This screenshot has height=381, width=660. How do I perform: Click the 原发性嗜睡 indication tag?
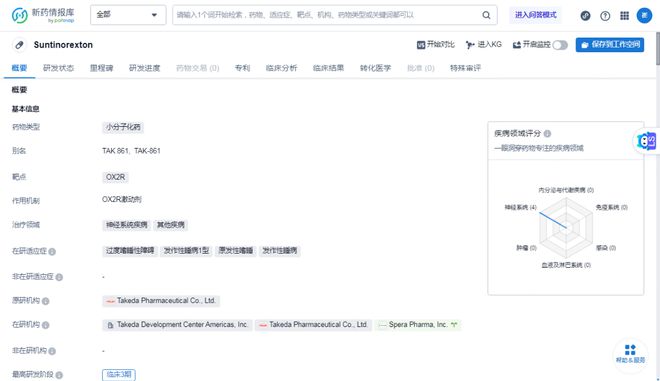[x=236, y=251]
